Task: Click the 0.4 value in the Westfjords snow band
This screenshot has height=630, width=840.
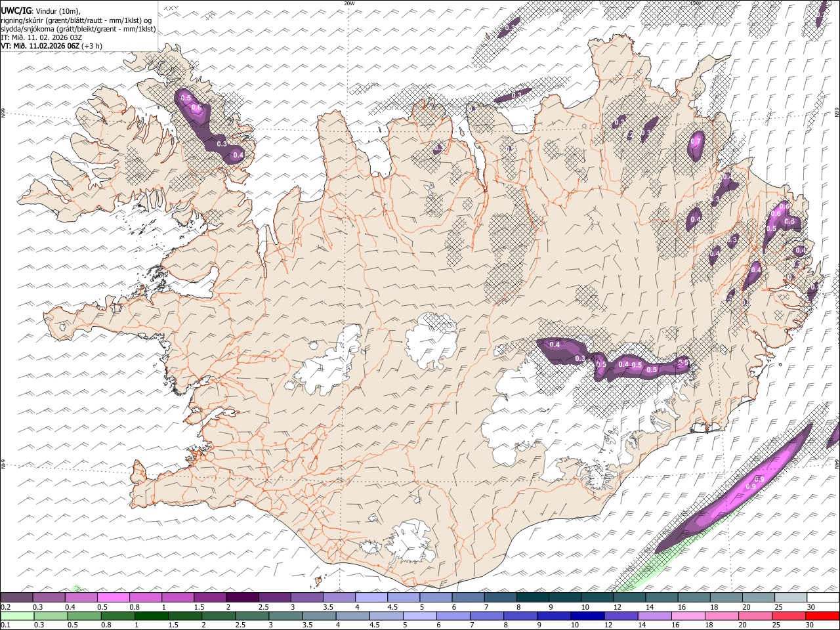Action: tap(238, 155)
